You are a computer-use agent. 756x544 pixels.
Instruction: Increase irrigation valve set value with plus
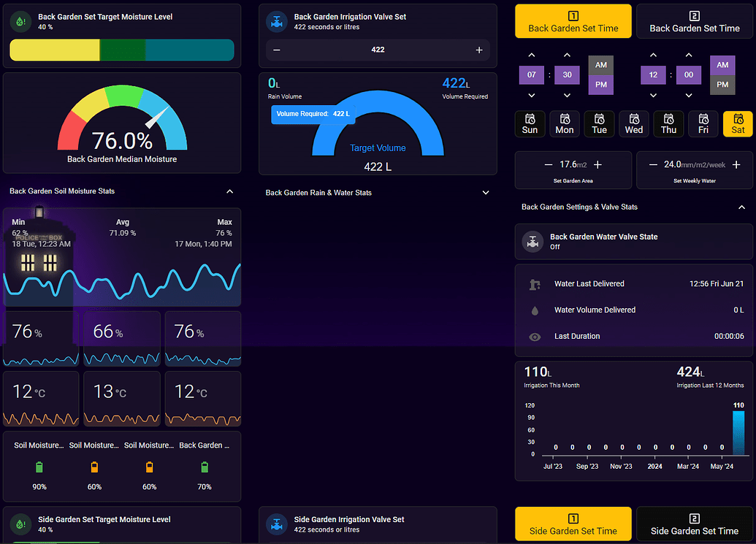click(x=478, y=50)
